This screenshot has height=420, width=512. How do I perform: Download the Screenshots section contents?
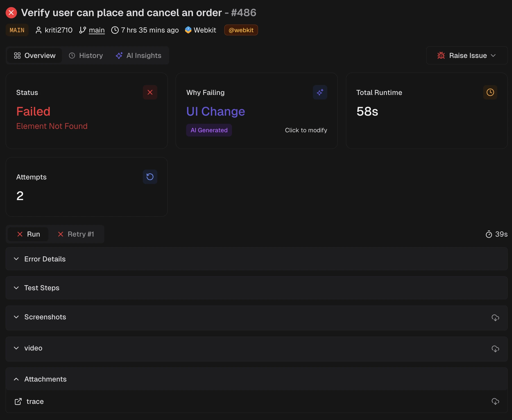[x=495, y=317]
